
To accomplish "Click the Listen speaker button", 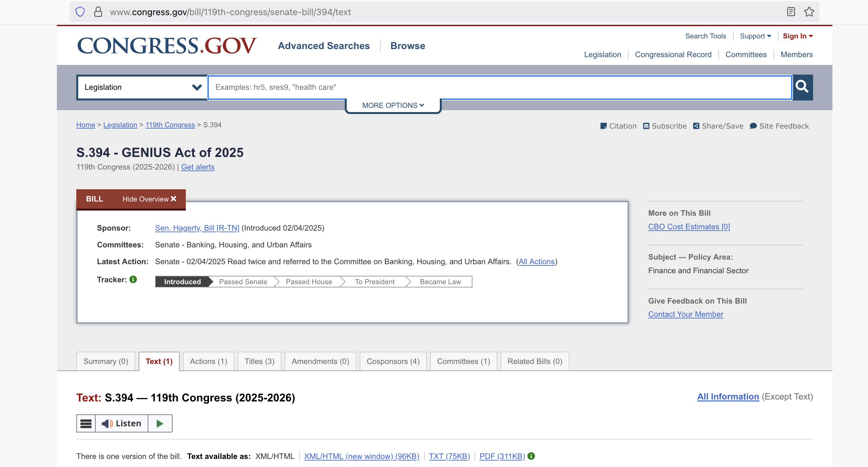I will pyautogui.click(x=122, y=423).
